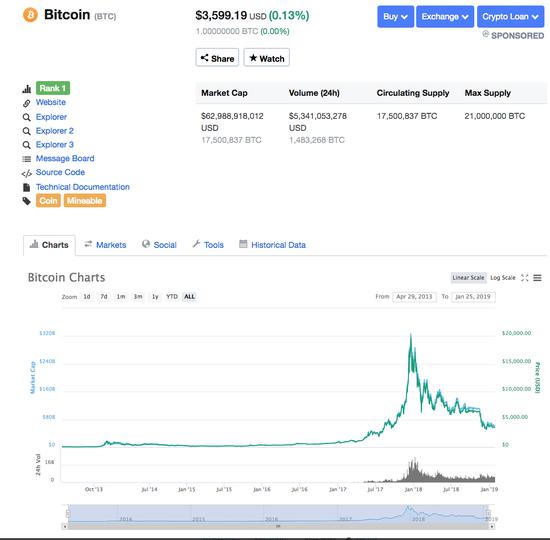Click the bar-chart icon next to Rank 1
The height and width of the screenshot is (540, 550).
coord(27,89)
